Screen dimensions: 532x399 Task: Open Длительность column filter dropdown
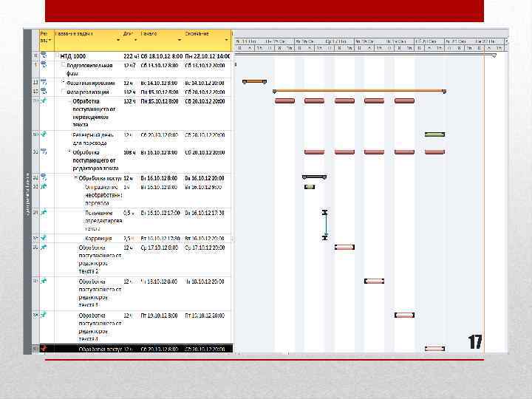pos(136,40)
